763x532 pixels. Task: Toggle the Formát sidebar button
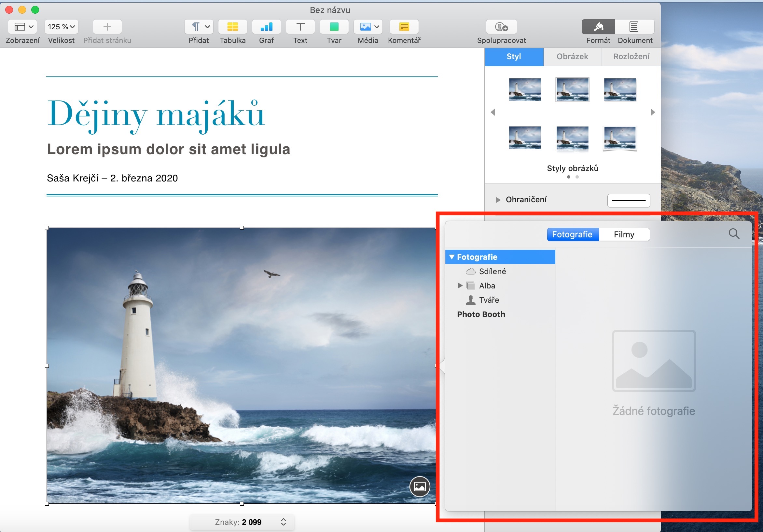598,27
